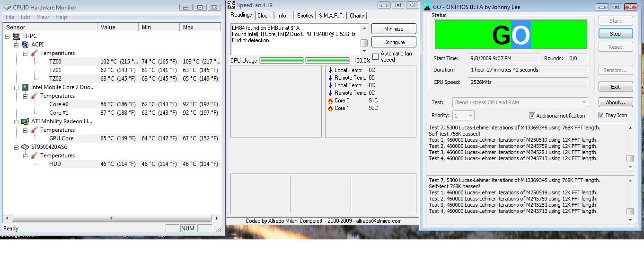The height and width of the screenshot is (256, 644).
Task: Click the upper ORTHOS test log scrollbar
Action: pos(630,147)
